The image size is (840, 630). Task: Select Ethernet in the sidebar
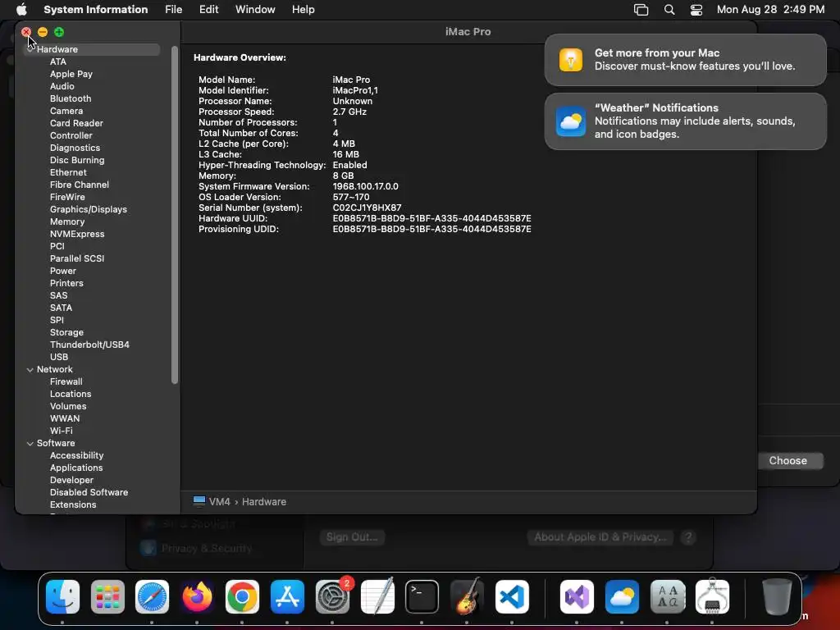pyautogui.click(x=68, y=172)
